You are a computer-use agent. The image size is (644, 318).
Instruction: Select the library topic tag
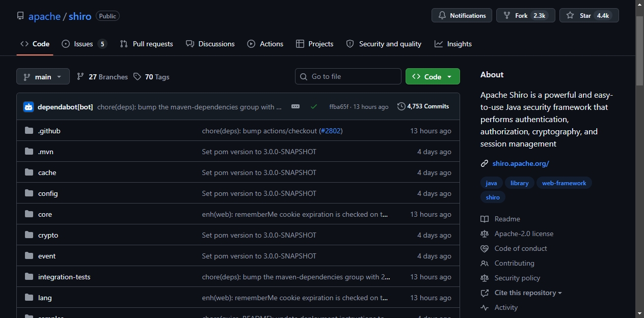point(520,183)
